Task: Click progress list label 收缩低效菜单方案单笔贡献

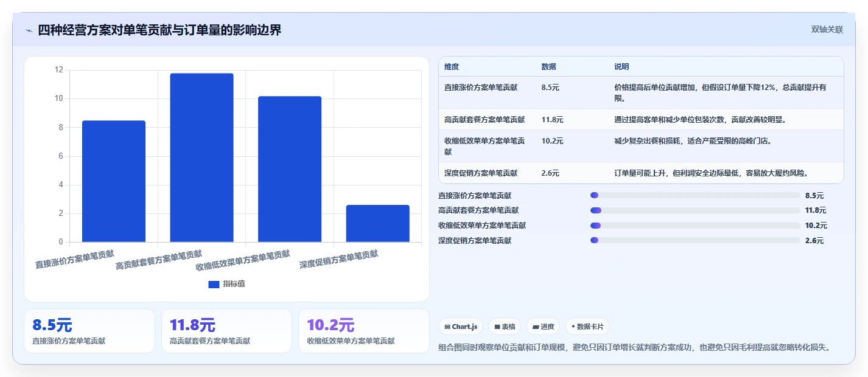Action: point(482,226)
